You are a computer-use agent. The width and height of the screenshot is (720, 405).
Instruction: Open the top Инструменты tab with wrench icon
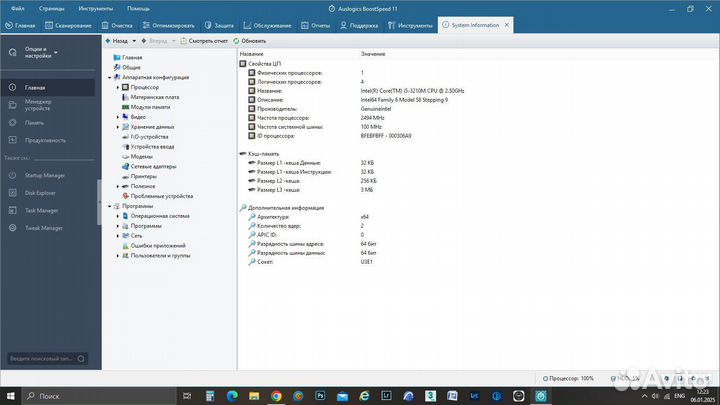410,25
